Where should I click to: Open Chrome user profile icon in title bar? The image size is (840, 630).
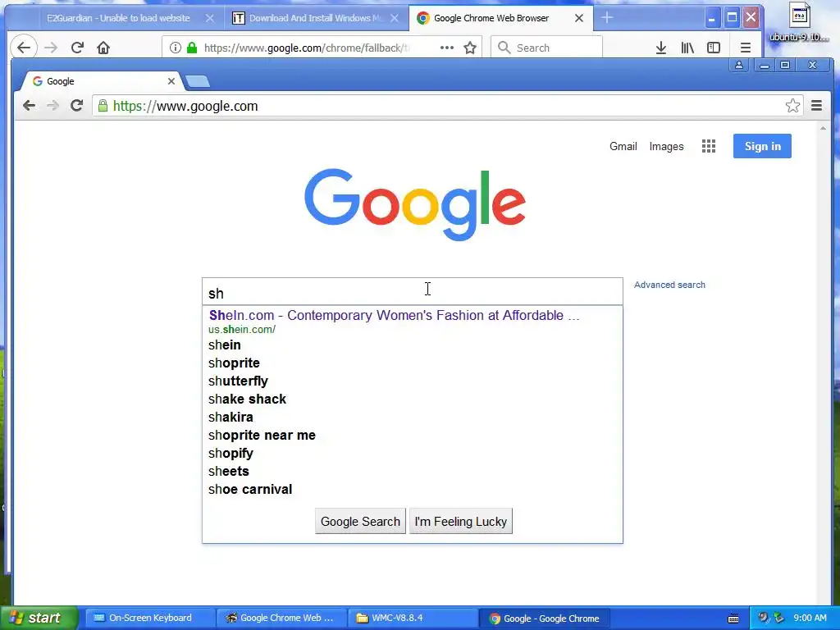(x=739, y=66)
